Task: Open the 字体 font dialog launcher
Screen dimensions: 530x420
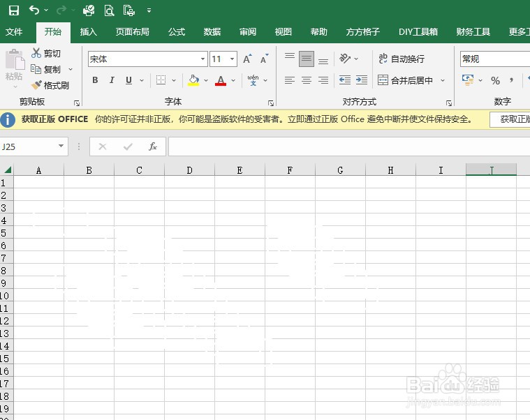Action: pyautogui.click(x=271, y=103)
